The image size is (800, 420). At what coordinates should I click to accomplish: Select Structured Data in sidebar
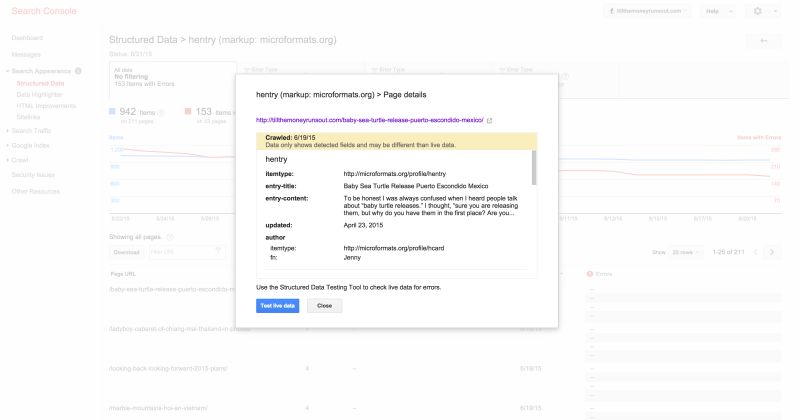click(x=40, y=83)
